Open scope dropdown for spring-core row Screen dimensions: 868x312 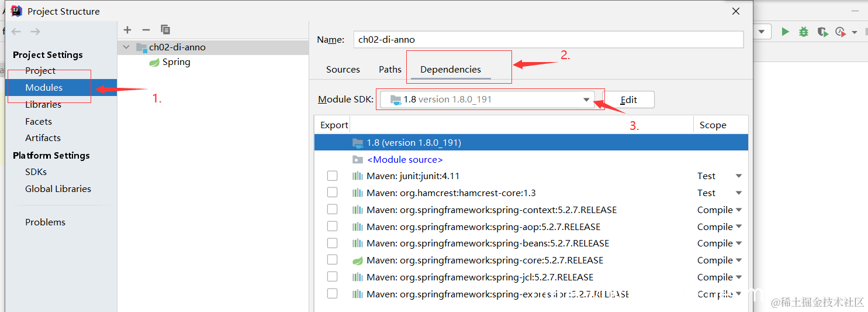pyautogui.click(x=739, y=260)
